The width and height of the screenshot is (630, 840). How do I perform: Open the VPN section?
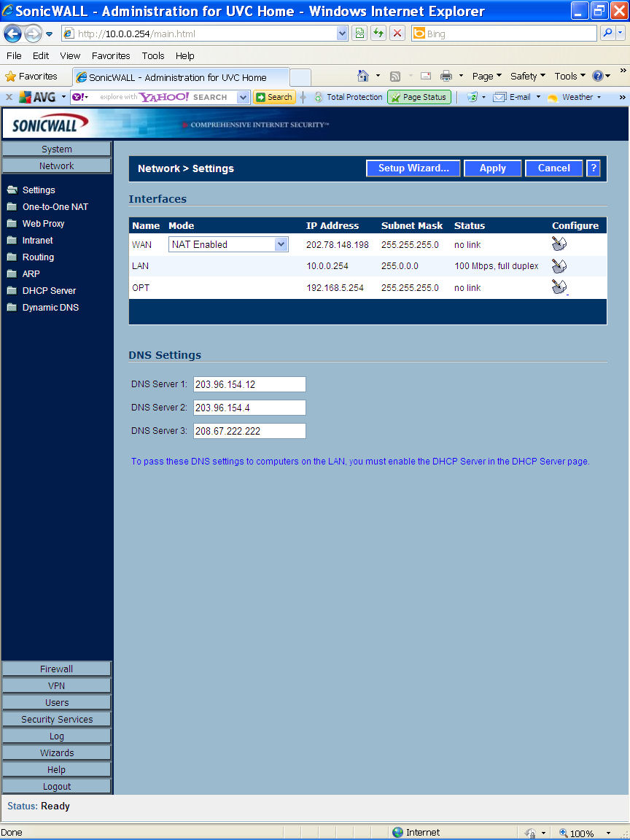coord(57,685)
